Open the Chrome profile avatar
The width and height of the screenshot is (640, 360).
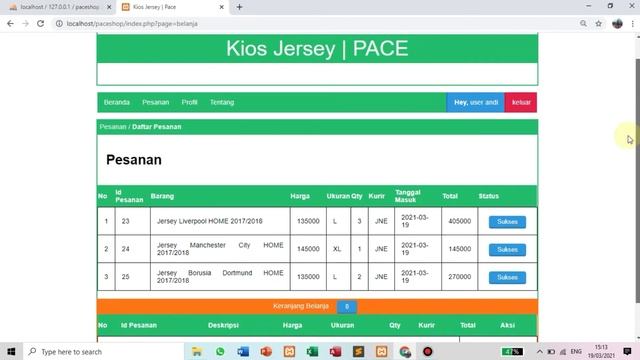pos(617,24)
